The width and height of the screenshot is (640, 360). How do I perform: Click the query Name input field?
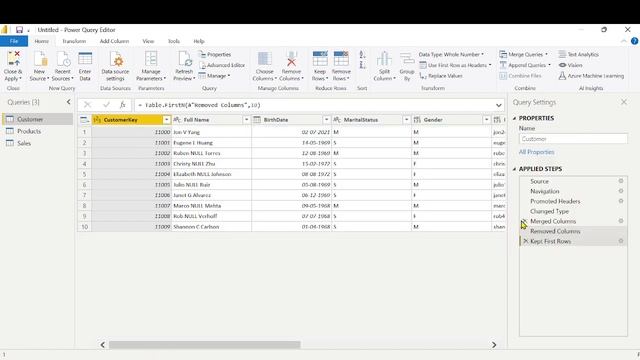(573, 139)
